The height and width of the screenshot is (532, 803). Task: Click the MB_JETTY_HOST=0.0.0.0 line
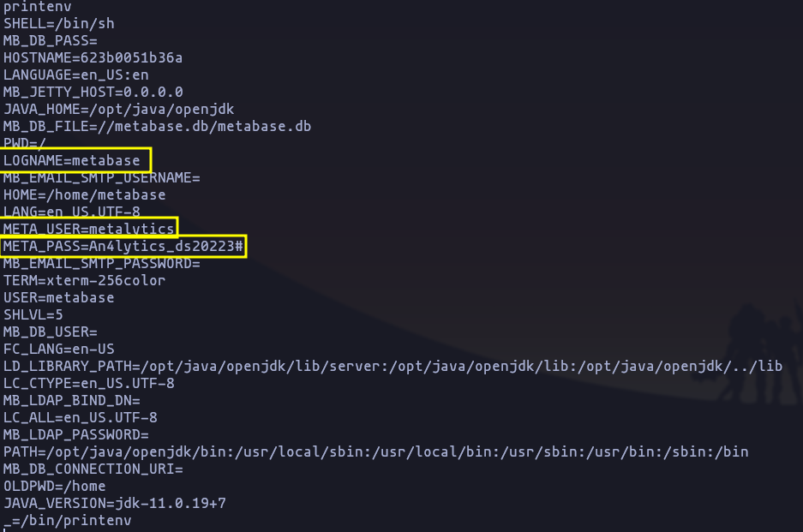(93, 93)
